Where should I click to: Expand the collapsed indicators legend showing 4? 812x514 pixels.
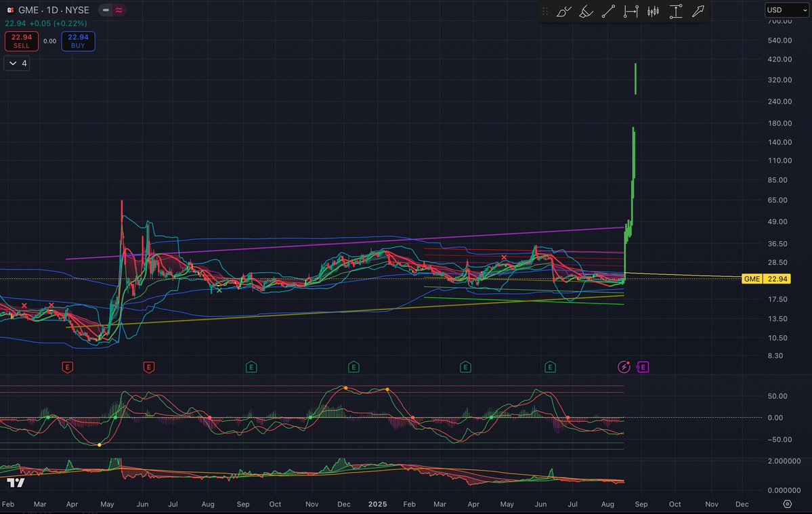click(x=16, y=63)
